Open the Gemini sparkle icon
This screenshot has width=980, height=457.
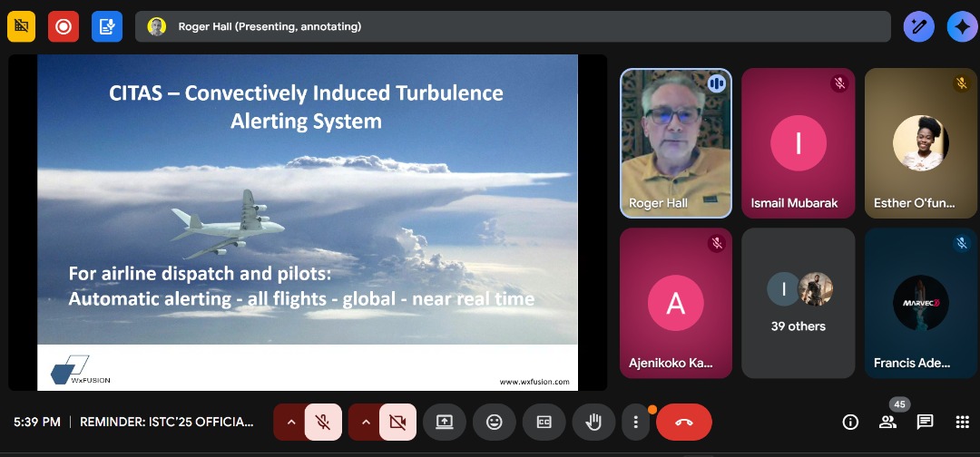pos(962,26)
